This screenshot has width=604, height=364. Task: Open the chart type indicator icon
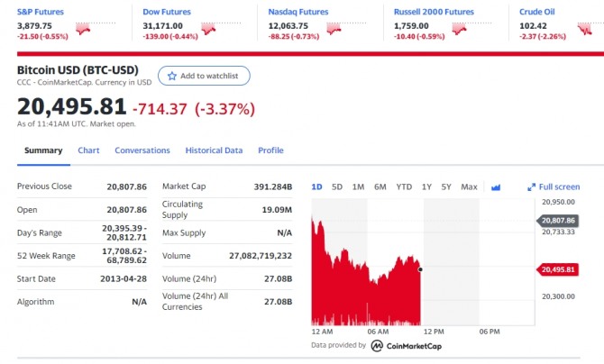click(x=495, y=187)
